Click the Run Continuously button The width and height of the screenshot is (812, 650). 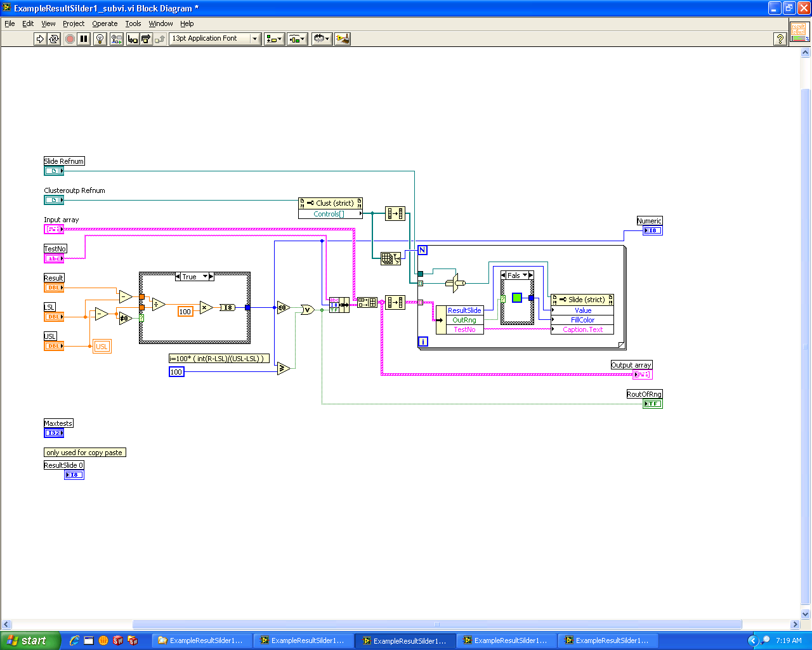pos(54,39)
